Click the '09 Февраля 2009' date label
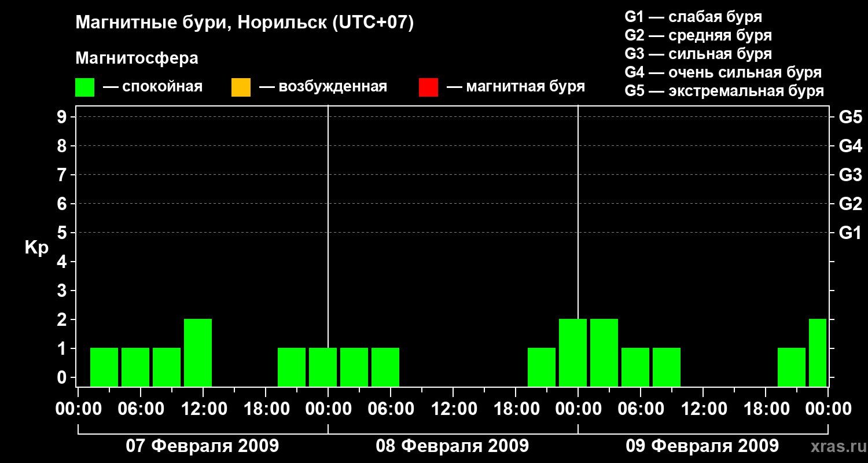The image size is (868, 463). point(703,446)
